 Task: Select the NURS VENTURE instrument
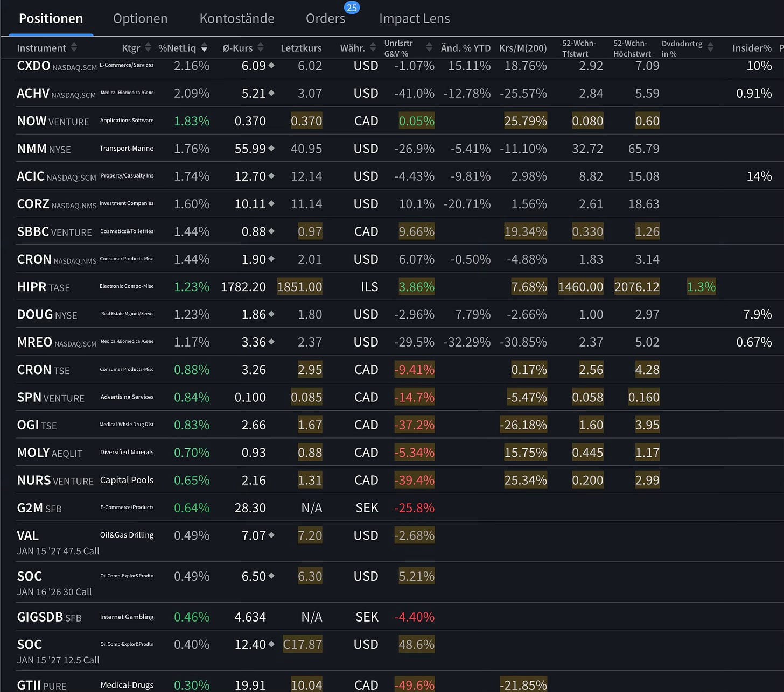(55, 481)
